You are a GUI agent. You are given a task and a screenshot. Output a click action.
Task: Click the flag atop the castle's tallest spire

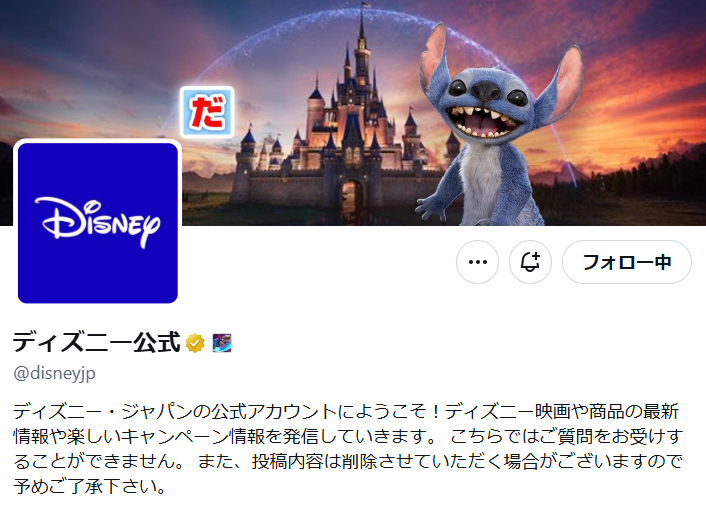[365, 6]
